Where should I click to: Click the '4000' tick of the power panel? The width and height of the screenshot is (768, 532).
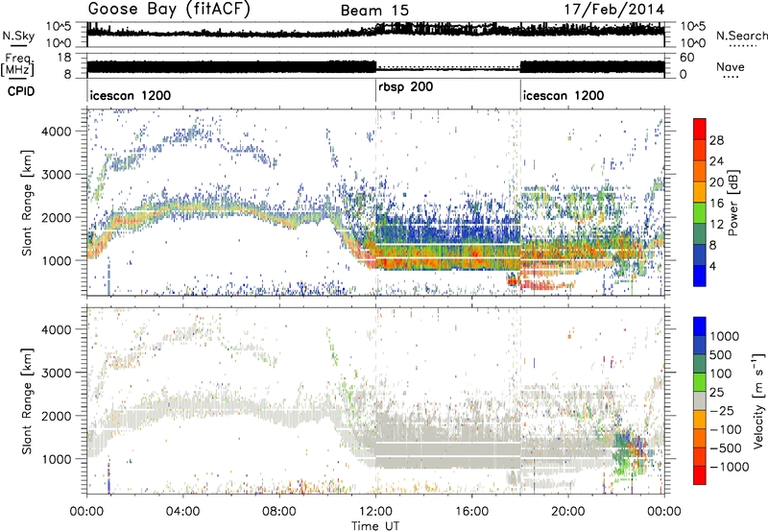click(56, 132)
